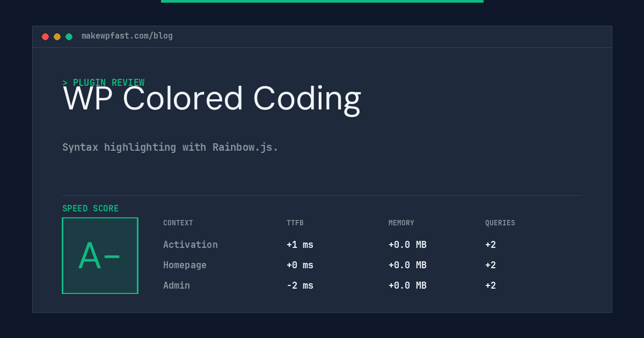Click the yellow minimize dot

coord(57,36)
